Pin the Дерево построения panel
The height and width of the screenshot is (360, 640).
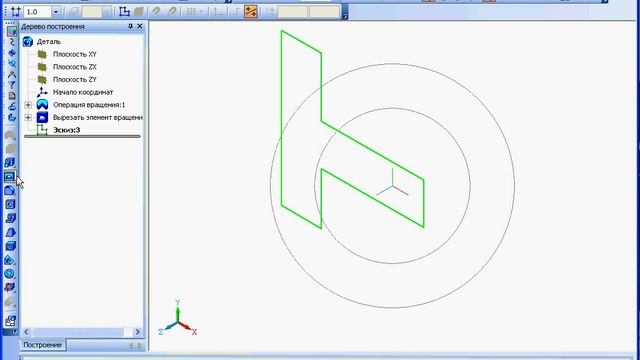tap(130, 26)
